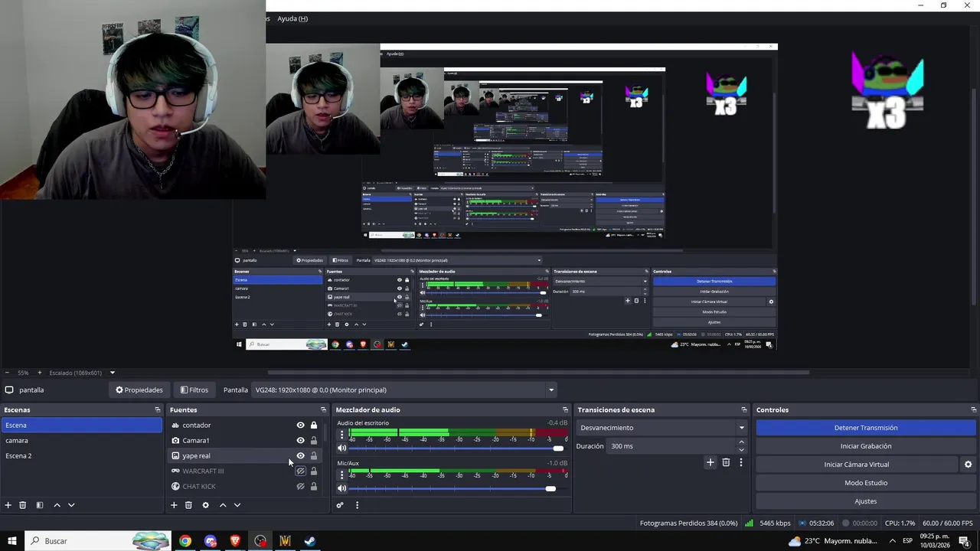The width and height of the screenshot is (980, 551).
Task: Open advanced audio properties gears icon
Action: pyautogui.click(x=340, y=505)
